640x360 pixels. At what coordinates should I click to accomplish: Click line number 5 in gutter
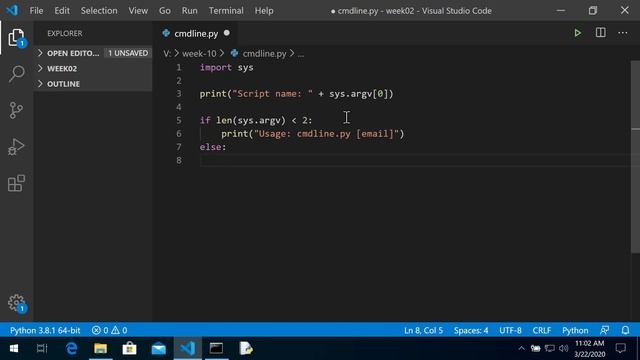coord(179,120)
